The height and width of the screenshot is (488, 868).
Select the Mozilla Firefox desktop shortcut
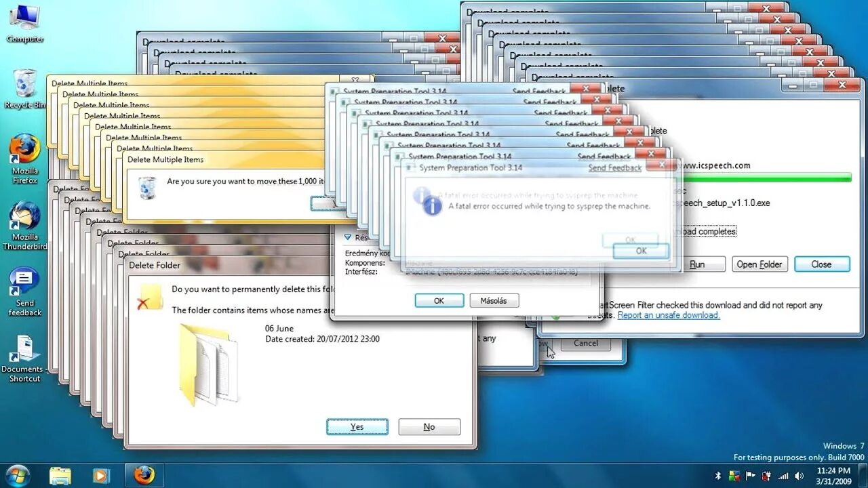[25, 159]
